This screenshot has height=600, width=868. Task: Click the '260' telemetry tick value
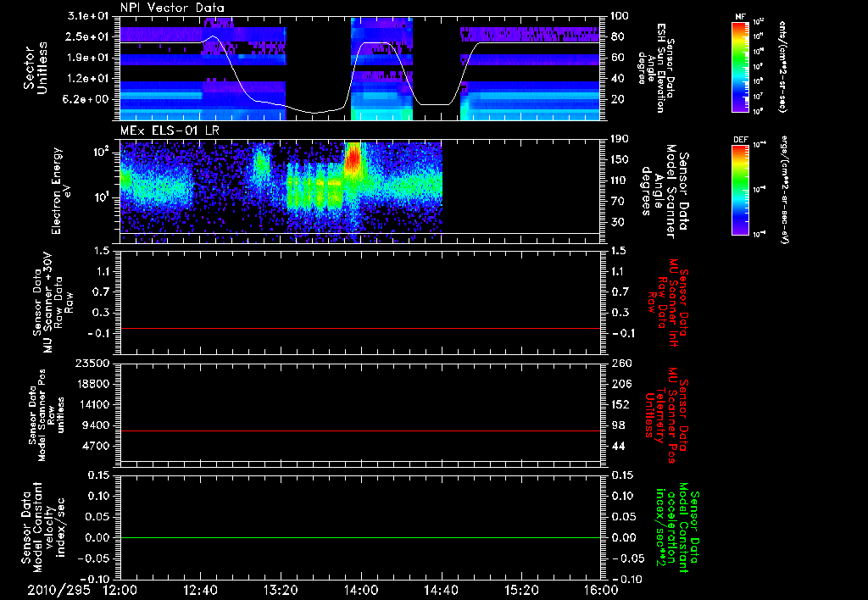pyautogui.click(x=621, y=364)
